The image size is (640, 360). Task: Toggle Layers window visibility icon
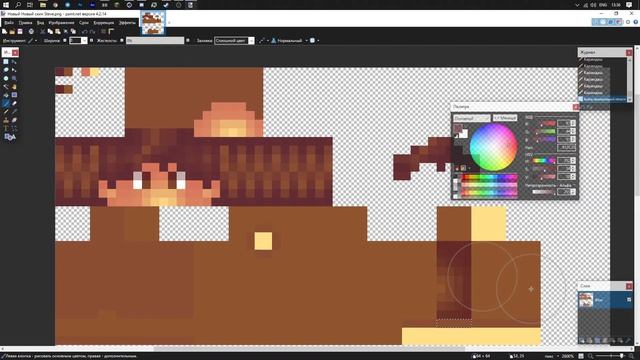(611, 22)
